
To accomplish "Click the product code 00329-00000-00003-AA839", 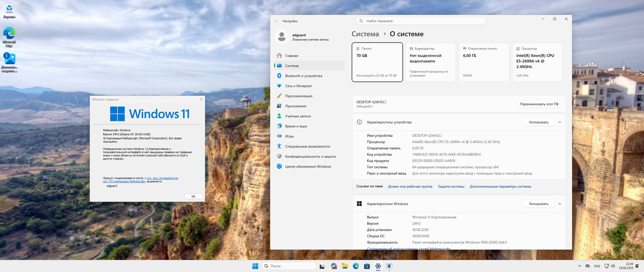I will pyautogui.click(x=434, y=161).
